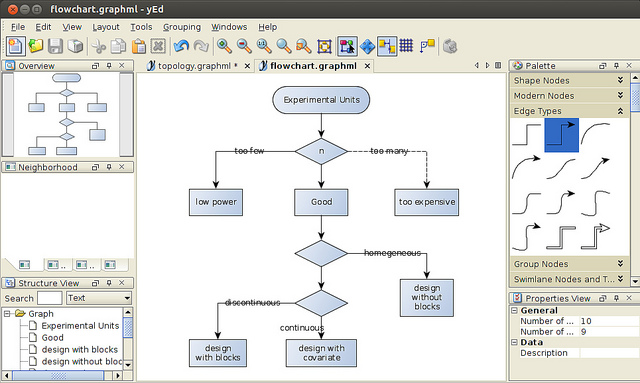The image size is (640, 383).
Task: Open the Text search type dropdown
Action: click(99, 298)
